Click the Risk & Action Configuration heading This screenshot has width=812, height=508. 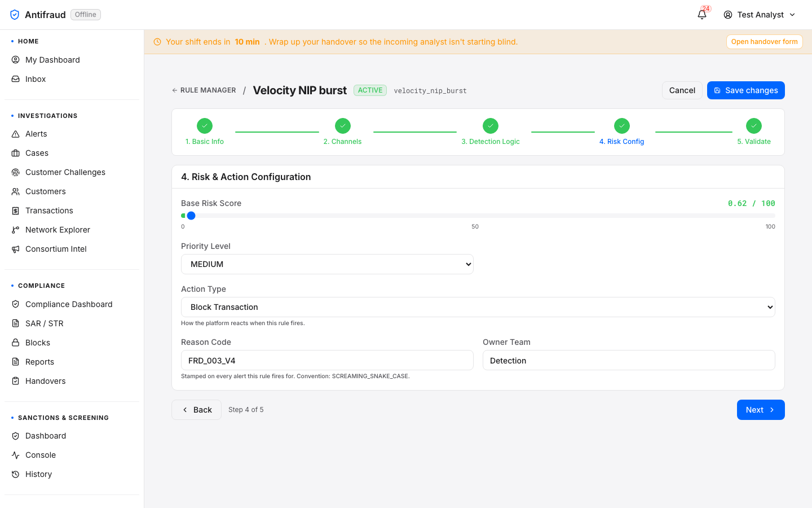point(246,177)
